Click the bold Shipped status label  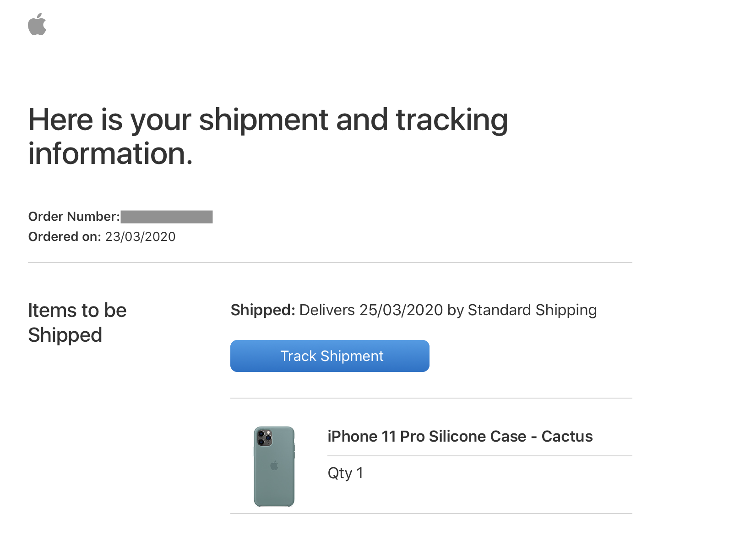(x=263, y=310)
